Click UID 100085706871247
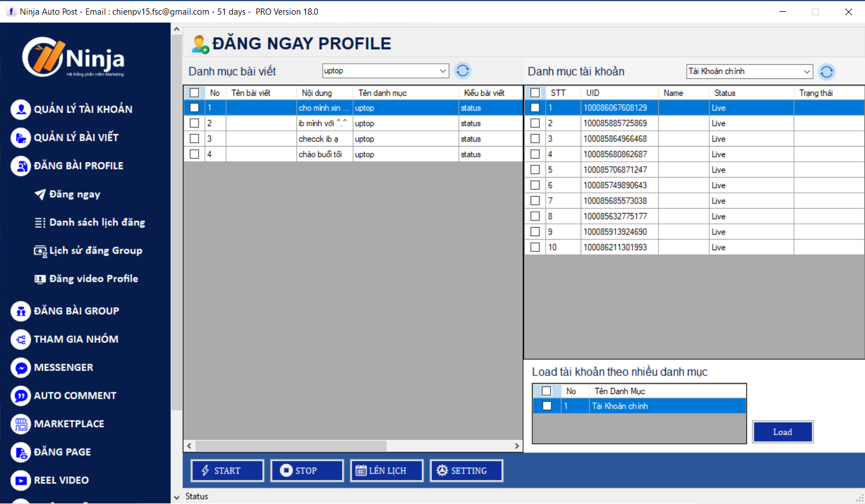The width and height of the screenshot is (865, 504). point(615,170)
